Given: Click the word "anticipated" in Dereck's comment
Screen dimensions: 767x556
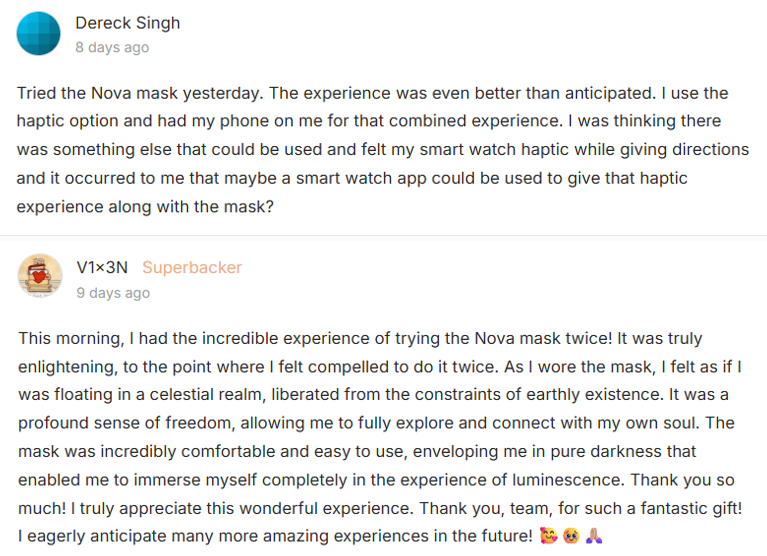Looking at the screenshot, I should click(x=578, y=93).
